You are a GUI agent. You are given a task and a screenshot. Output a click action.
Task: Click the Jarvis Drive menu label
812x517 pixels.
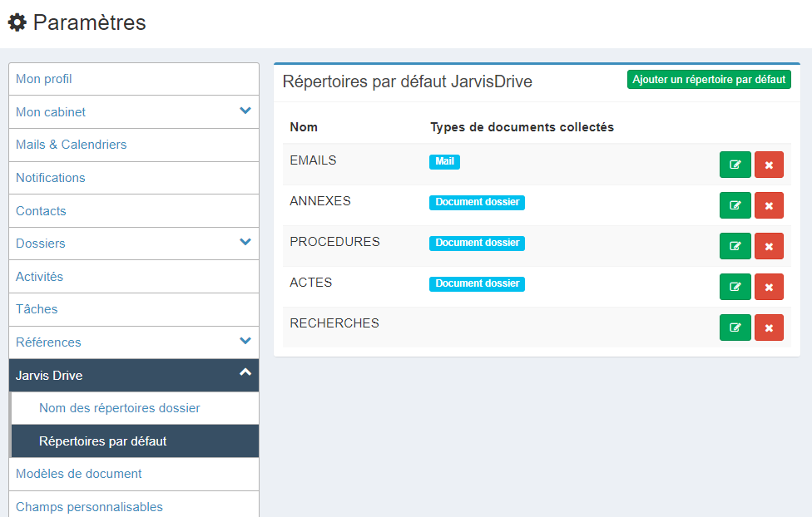click(49, 376)
